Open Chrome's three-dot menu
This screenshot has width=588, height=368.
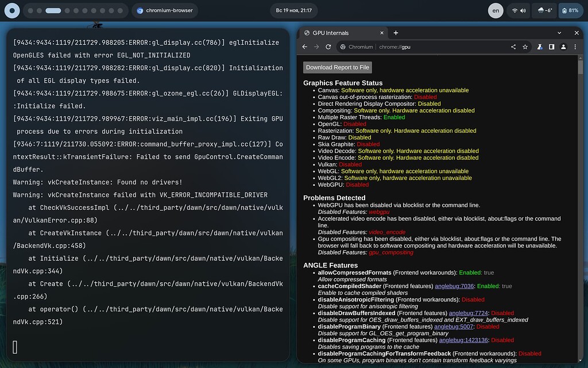click(576, 47)
